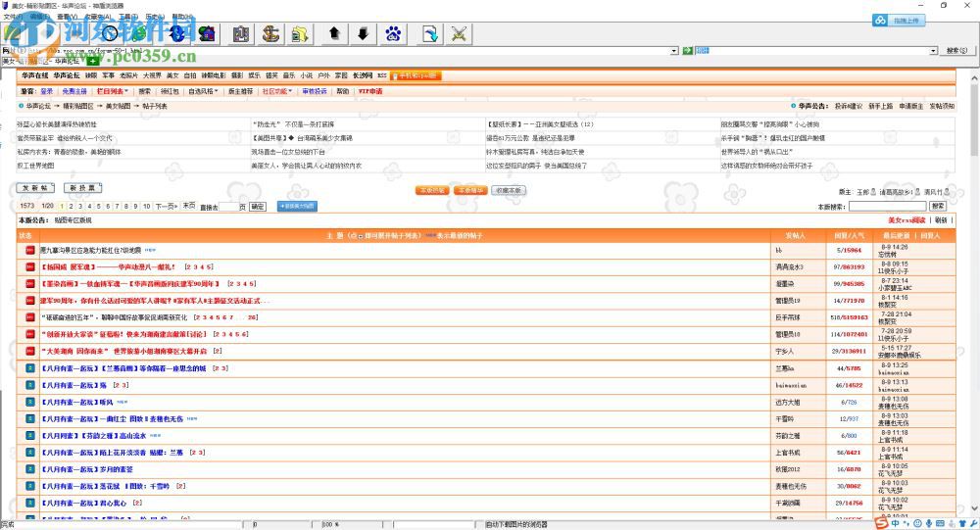Click the green plus new tab icon
Viewport: 980px width, 530px height.
click(93, 61)
